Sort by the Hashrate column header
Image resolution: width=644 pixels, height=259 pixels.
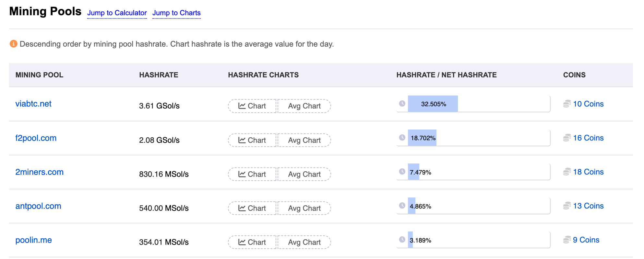tap(159, 75)
